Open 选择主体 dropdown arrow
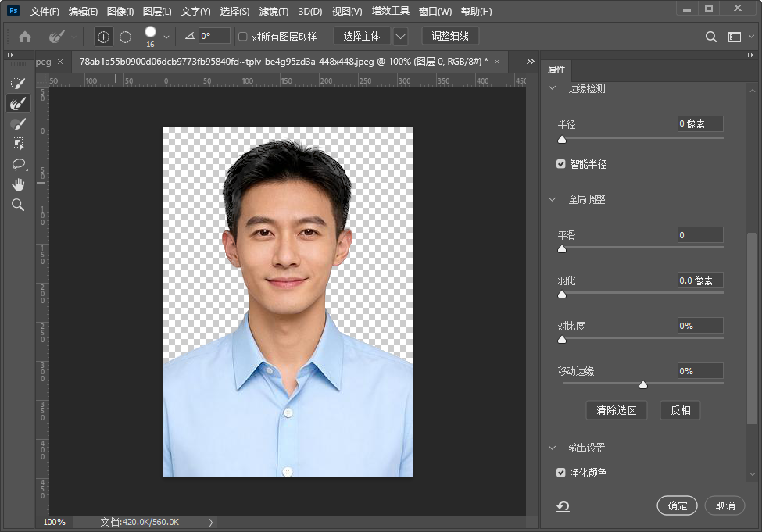Viewport: 762px width, 532px height. coord(400,37)
